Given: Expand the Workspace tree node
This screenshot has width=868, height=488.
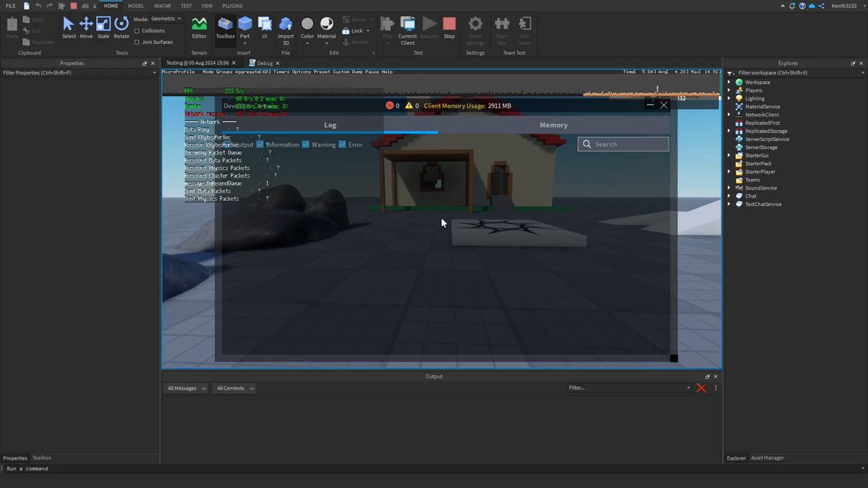Looking at the screenshot, I should click(x=729, y=82).
